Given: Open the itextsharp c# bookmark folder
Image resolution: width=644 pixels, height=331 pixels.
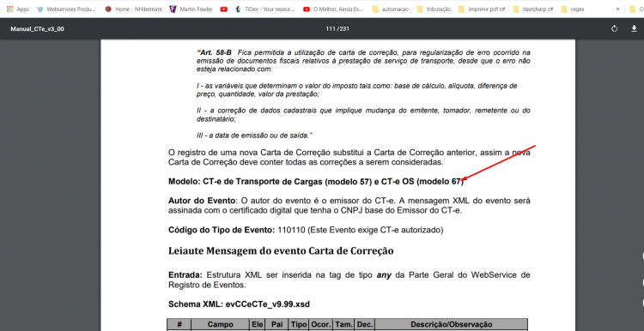Looking at the screenshot, I should 533,9.
